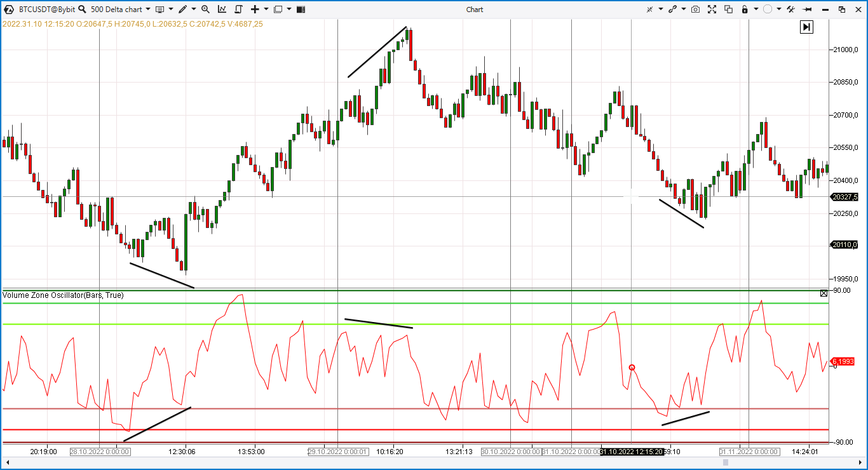
Task: Take a chart snapshot with camera icon
Action: 695,9
